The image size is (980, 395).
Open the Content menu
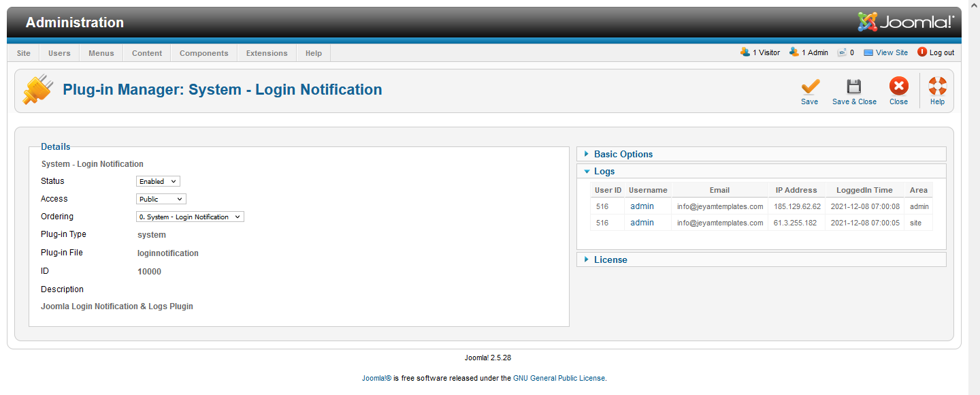(147, 53)
